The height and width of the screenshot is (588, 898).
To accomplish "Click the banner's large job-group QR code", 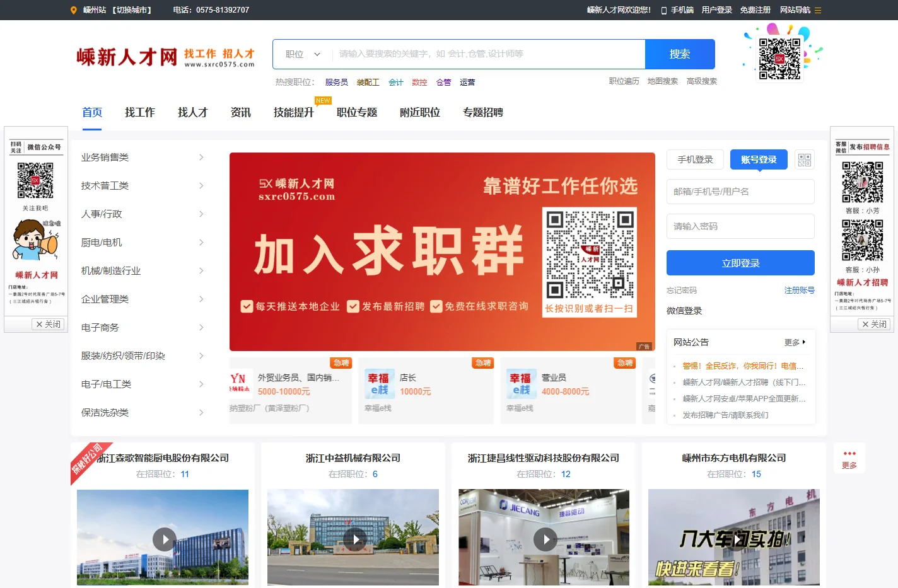I will 590,255.
